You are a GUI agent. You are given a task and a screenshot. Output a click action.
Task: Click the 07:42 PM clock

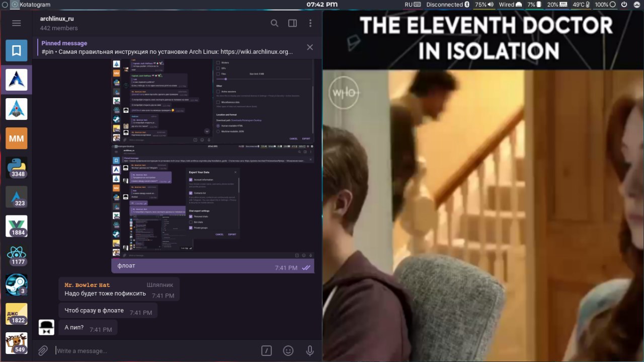point(322,5)
